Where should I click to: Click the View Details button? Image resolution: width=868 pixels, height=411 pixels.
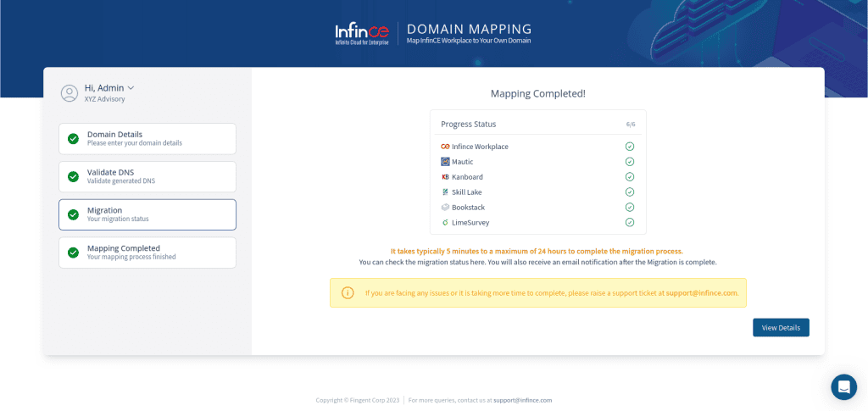[781, 327]
